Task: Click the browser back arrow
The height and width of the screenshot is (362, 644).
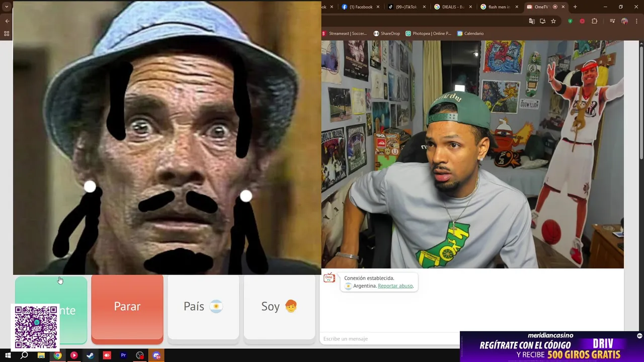Action: point(7,21)
